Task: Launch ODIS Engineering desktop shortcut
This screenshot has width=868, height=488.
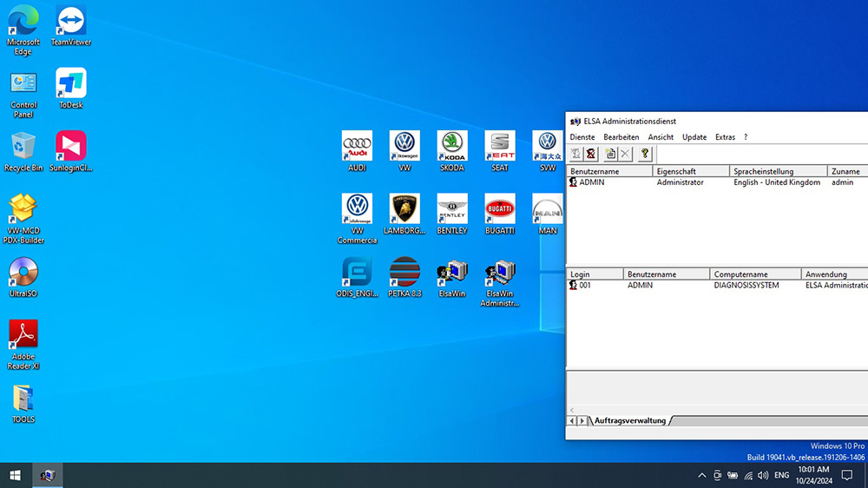Action: pyautogui.click(x=357, y=277)
